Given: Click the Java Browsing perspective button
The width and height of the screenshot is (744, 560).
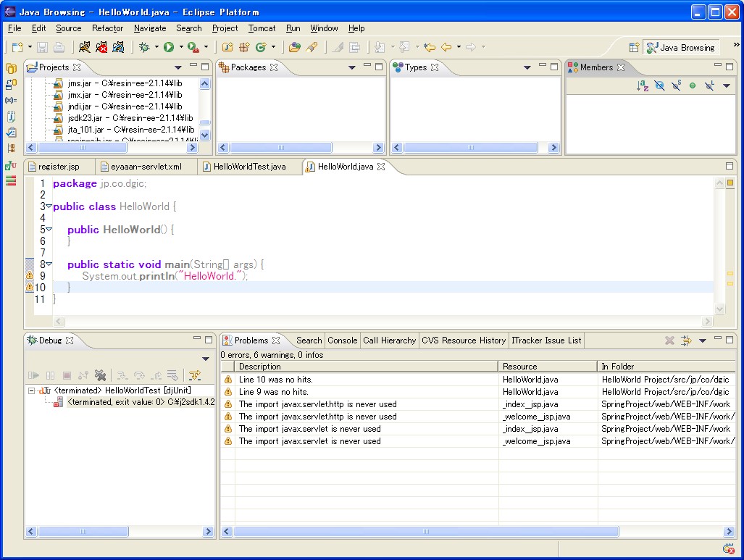Looking at the screenshot, I should 681,48.
